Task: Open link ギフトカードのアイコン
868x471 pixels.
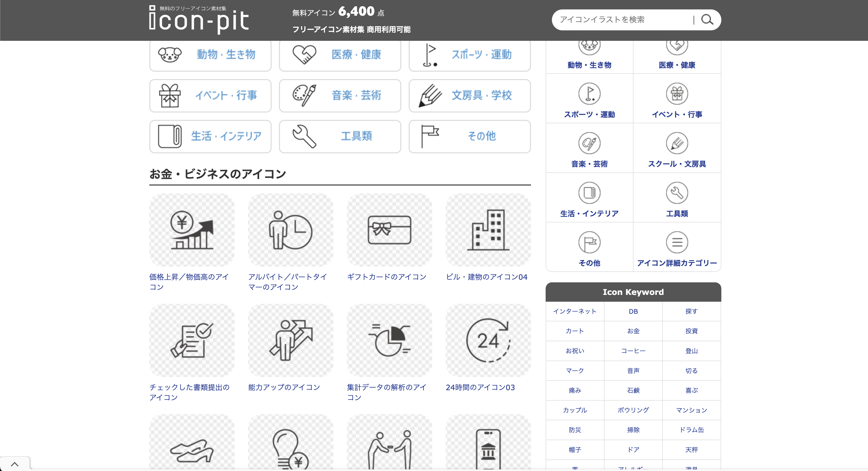Action: click(386, 277)
